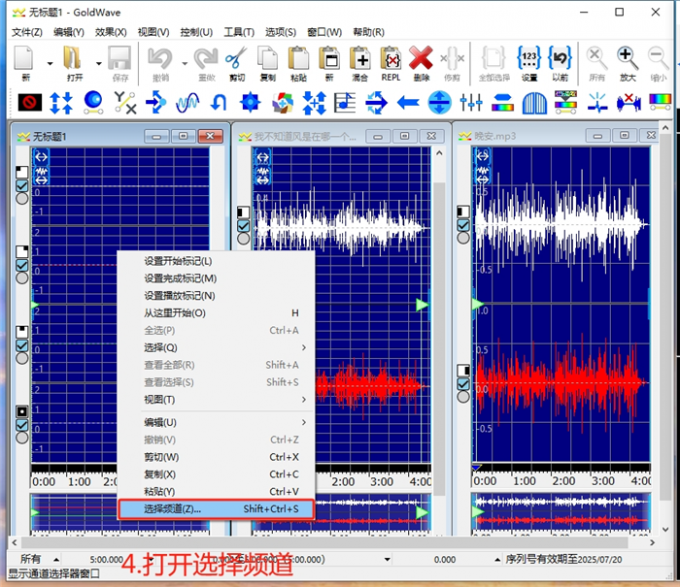This screenshot has height=587, width=680.
Task: Click scroll down arrow on right scrollbar
Action: pyautogui.click(x=666, y=529)
